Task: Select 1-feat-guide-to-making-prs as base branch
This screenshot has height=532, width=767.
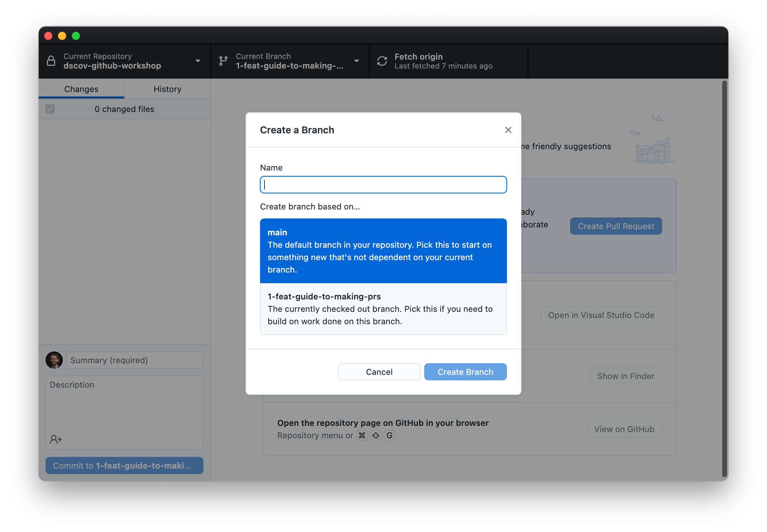Action: click(x=383, y=309)
